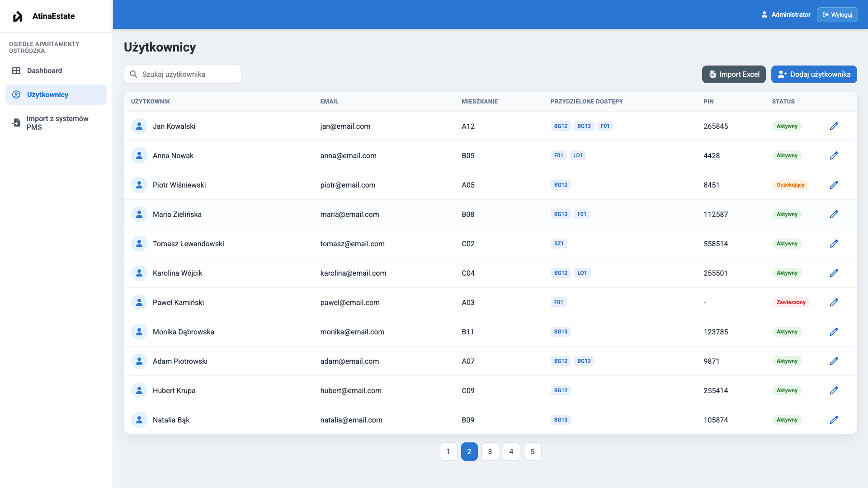Screen dimensions: 868x488
Task: Click the Administrator profile icon
Action: click(764, 14)
